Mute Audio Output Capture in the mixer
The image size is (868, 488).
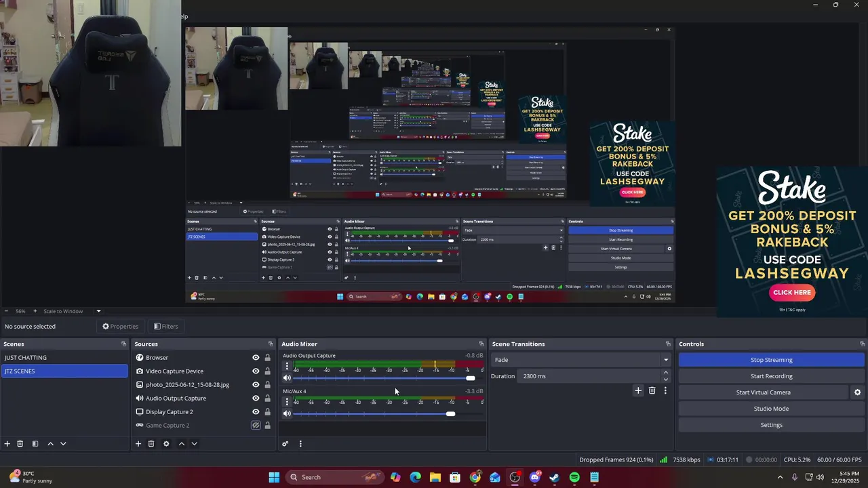pyautogui.click(x=287, y=378)
